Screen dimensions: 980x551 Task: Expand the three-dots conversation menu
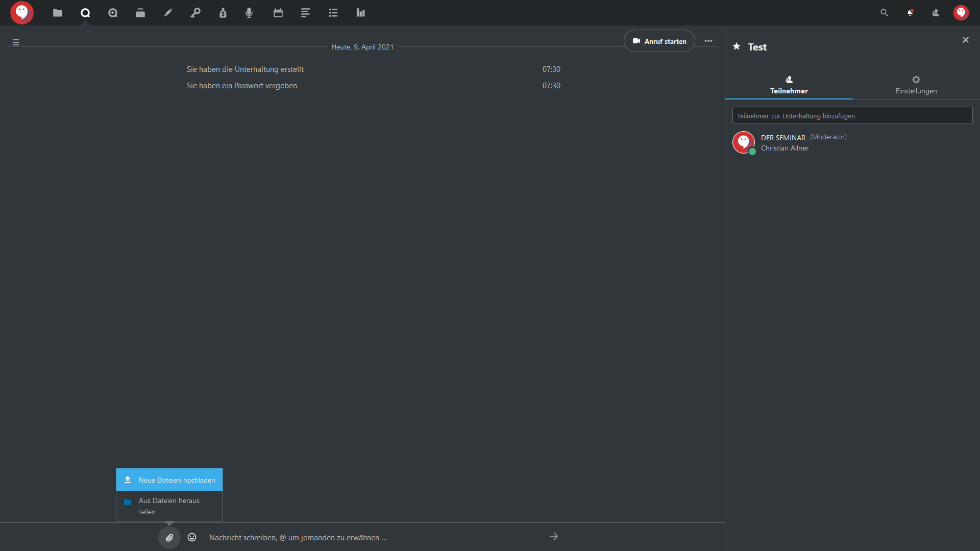(x=708, y=41)
